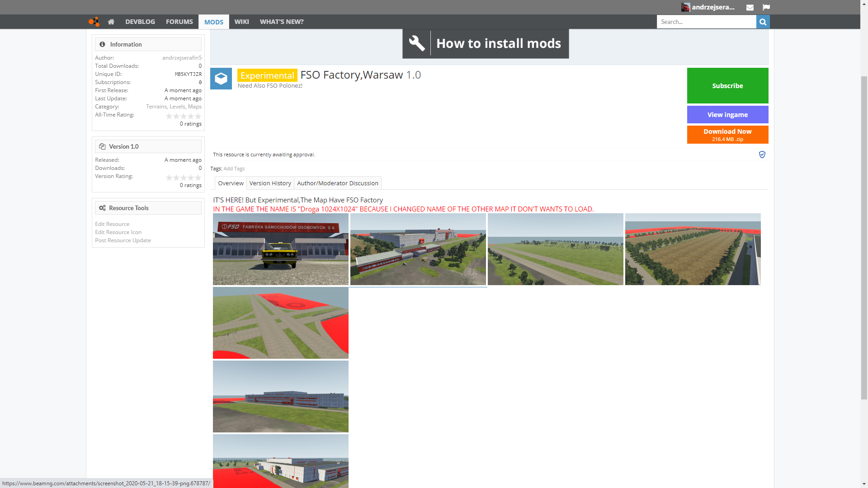
Task: Click the user avatar next to andrzejsera
Action: coord(685,7)
